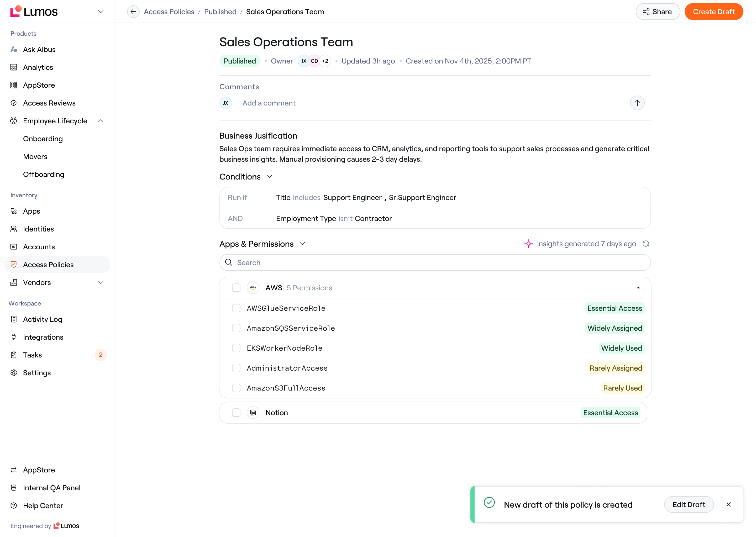Click the Activity Log icon
This screenshot has height=537, width=756.
(14, 319)
